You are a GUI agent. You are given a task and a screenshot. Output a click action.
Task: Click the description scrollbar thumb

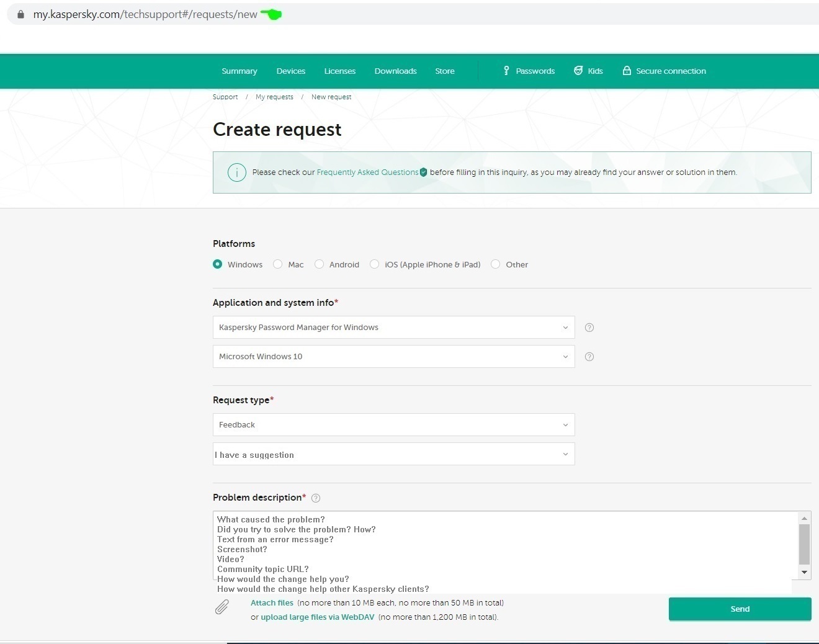(x=805, y=545)
